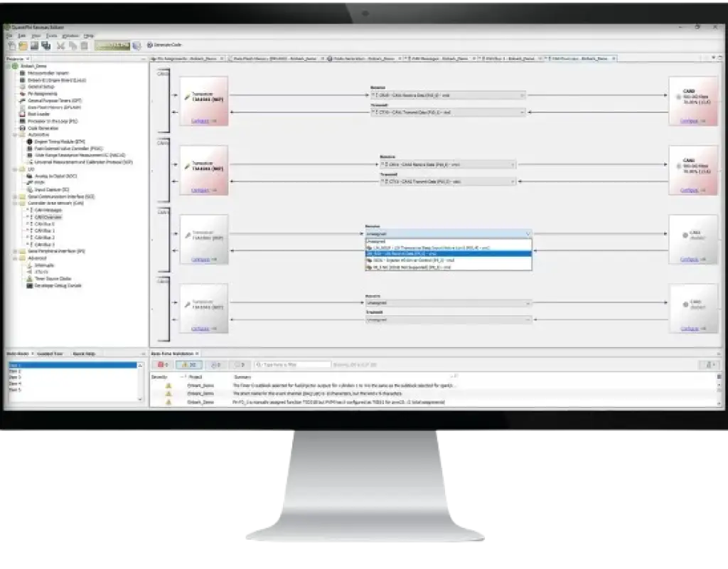Click Configure on the top-right CAN0 block
Screen dimensions: 728x569
pos(688,120)
